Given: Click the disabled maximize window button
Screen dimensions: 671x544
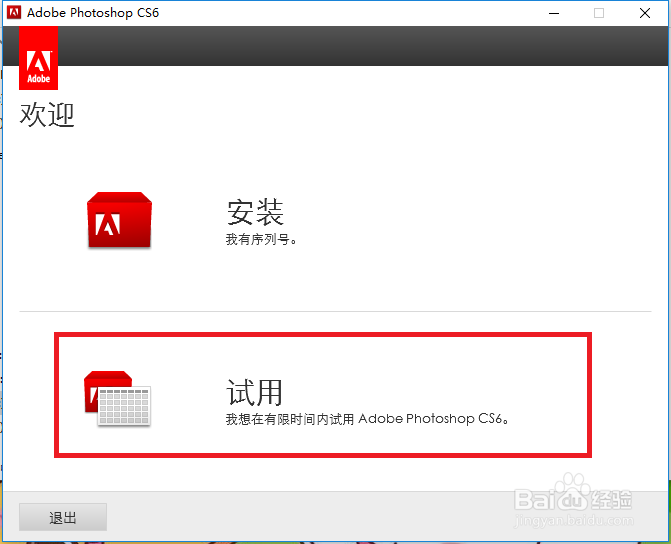Looking at the screenshot, I should tap(599, 13).
